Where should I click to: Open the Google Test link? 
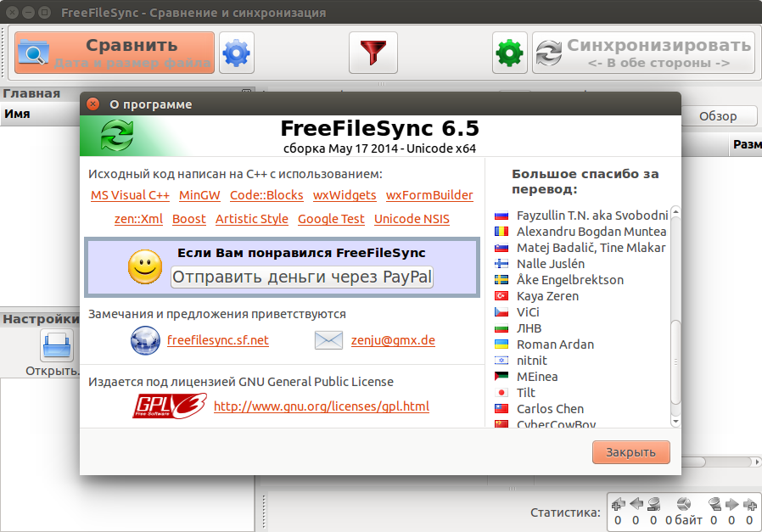(x=331, y=219)
